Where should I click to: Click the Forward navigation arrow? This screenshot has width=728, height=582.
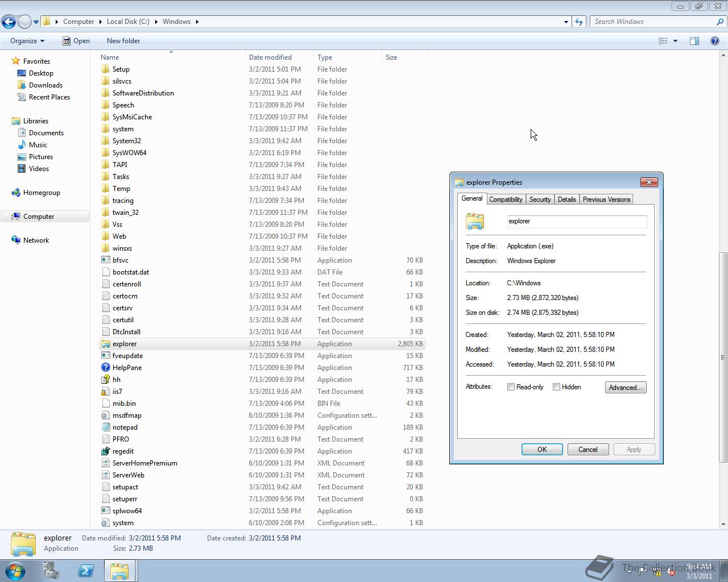[24, 22]
